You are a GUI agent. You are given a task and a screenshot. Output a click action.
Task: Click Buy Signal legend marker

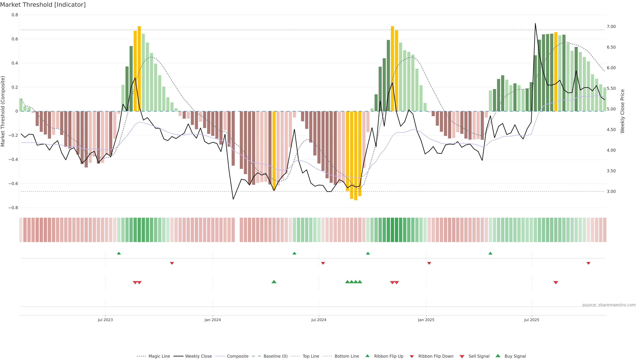click(x=498, y=356)
